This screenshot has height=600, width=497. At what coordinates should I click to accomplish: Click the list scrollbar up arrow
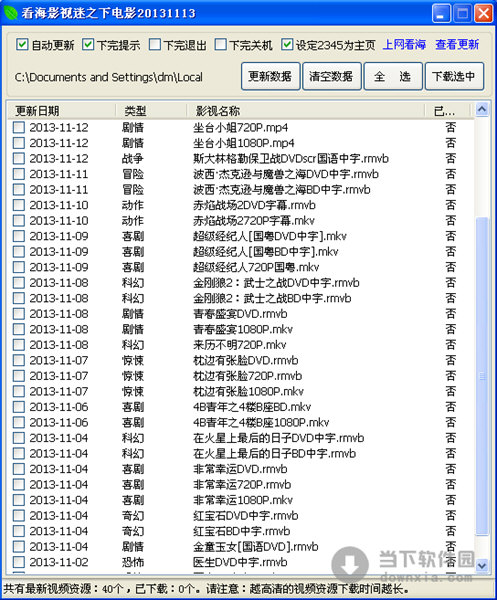click(482, 110)
